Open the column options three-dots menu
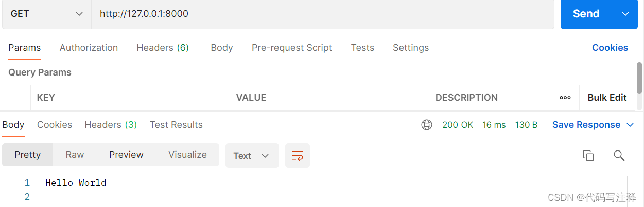Viewport: 644px width, 207px height. coord(565,98)
